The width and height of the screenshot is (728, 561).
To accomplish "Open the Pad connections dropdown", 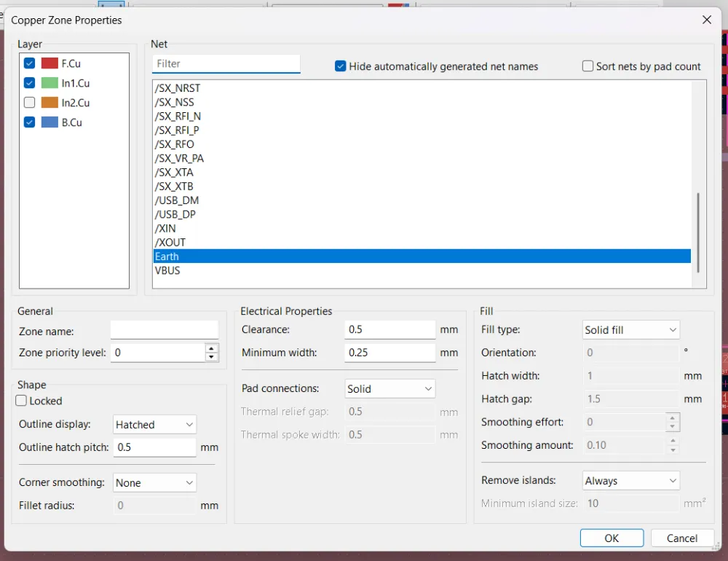I will tap(389, 388).
